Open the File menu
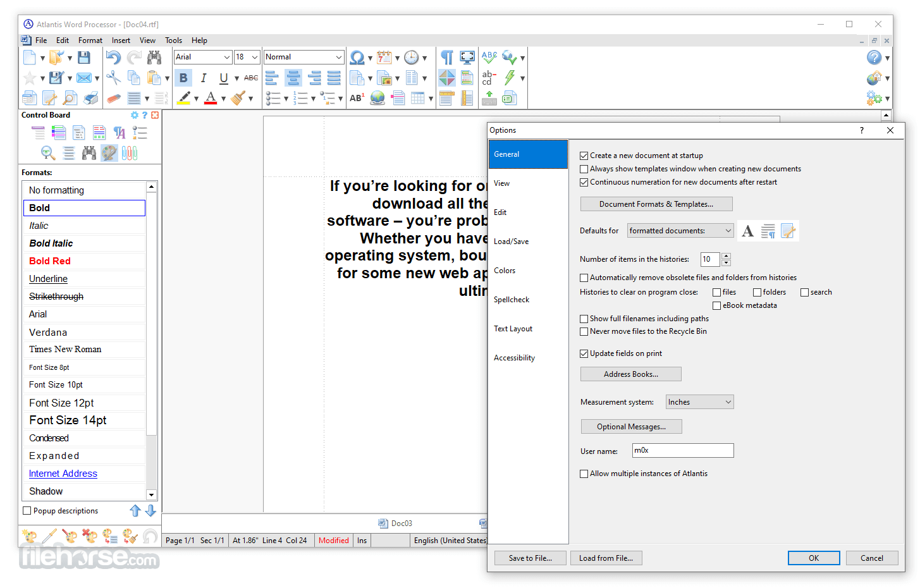Screen dimensions: 920x588 click(41, 40)
